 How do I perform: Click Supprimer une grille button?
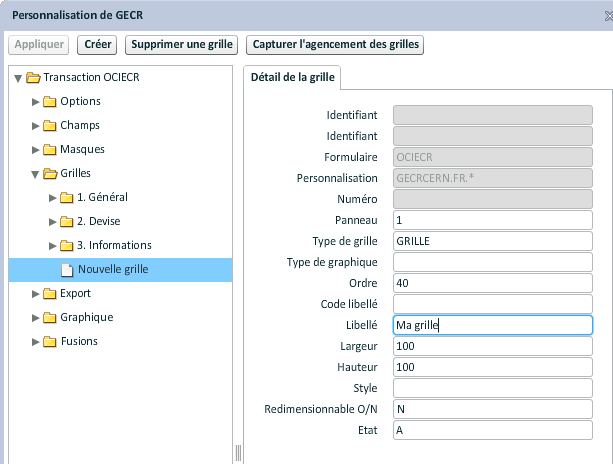tap(182, 45)
